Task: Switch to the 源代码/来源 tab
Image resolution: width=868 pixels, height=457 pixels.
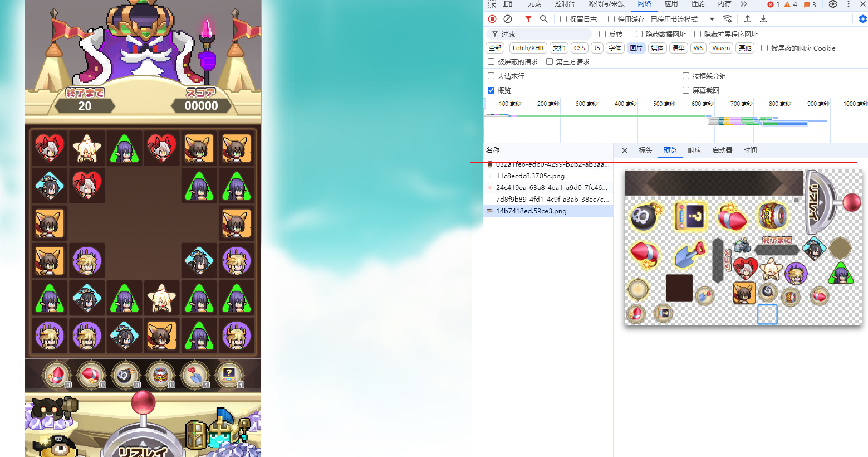Action: pyautogui.click(x=606, y=4)
